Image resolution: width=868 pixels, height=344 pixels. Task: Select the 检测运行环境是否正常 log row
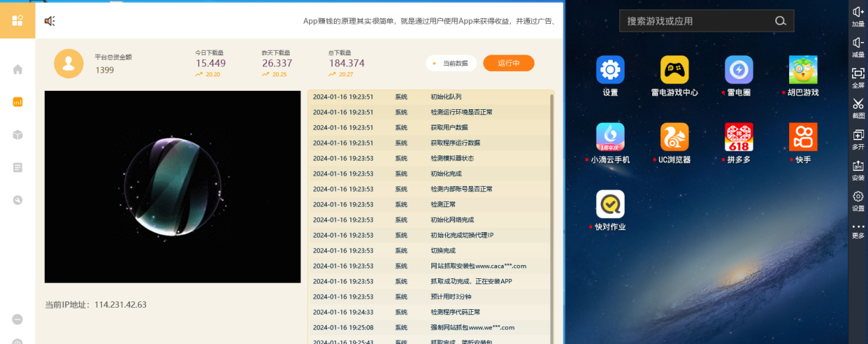429,112
